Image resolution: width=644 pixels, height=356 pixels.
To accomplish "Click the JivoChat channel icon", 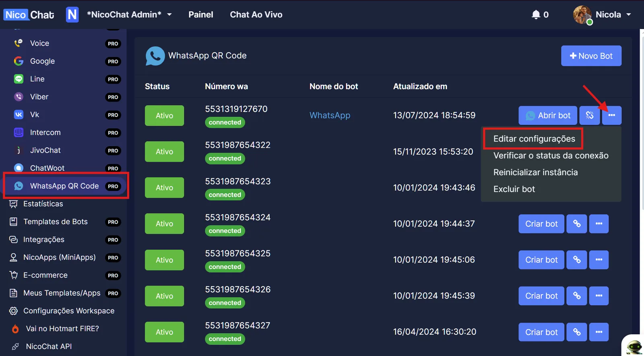I will click(x=19, y=150).
